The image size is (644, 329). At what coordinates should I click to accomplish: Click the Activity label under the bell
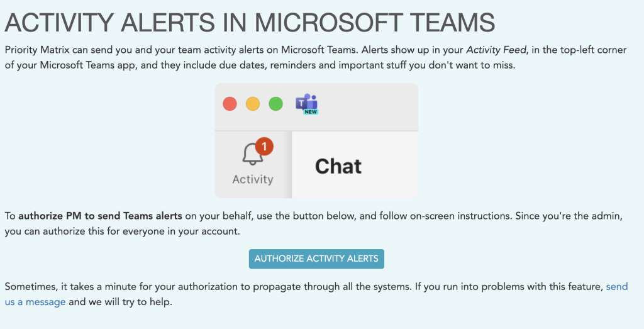click(253, 179)
